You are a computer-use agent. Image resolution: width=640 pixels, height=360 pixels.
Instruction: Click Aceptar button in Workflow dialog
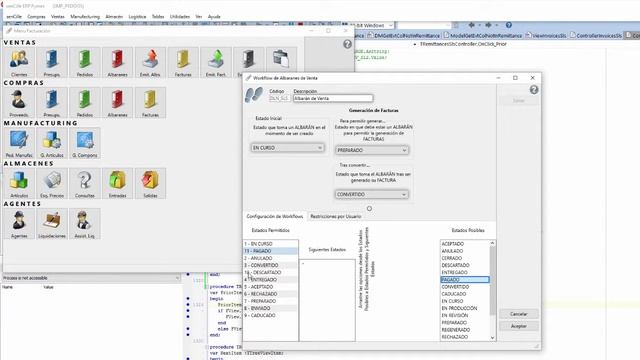tap(519, 326)
